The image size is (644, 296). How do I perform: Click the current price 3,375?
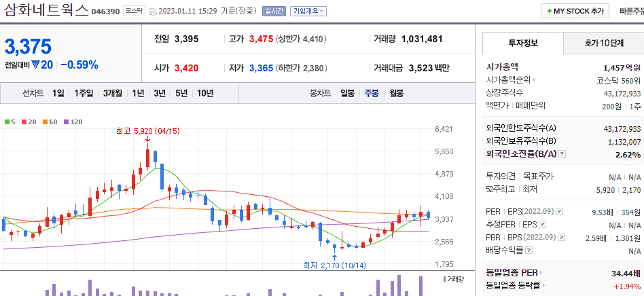[x=28, y=46]
